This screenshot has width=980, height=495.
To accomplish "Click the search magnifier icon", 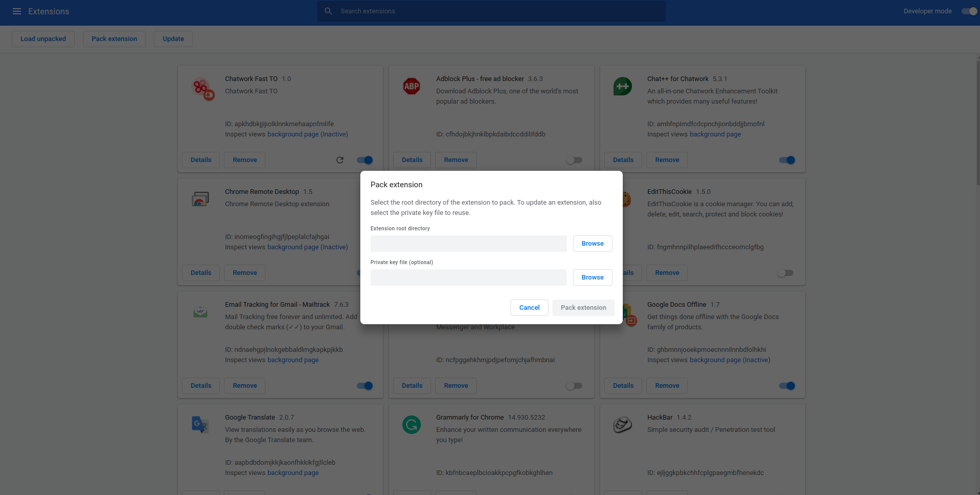I will click(328, 11).
